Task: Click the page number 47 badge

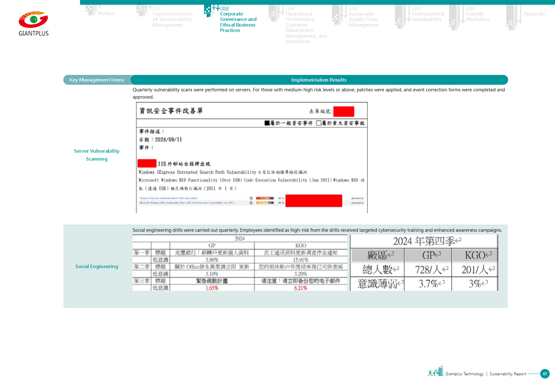Action: [x=545, y=374]
